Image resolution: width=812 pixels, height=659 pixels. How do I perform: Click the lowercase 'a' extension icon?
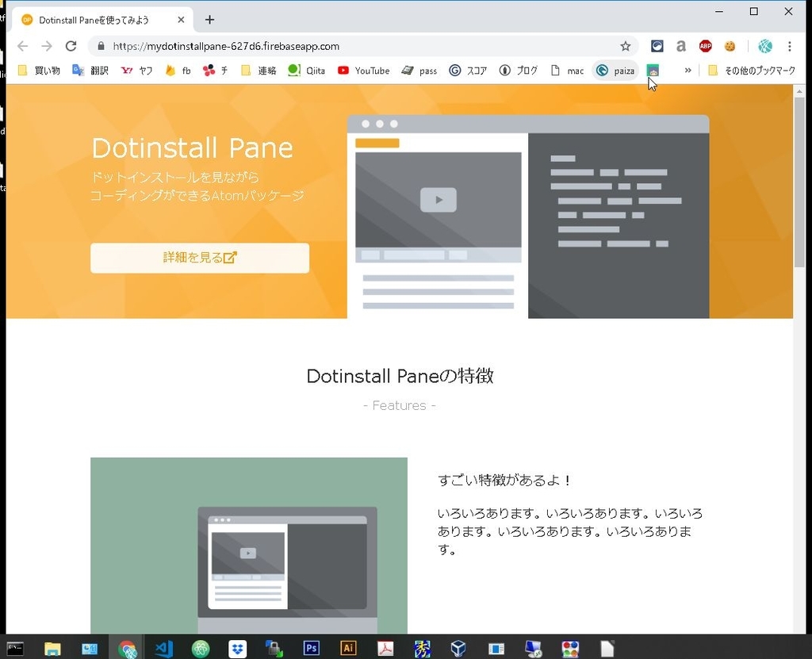(x=681, y=46)
